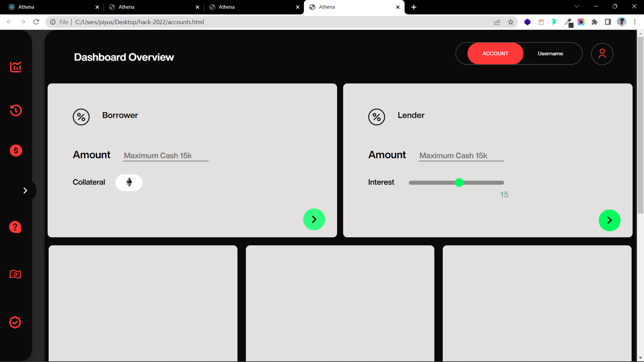644x362 pixels.
Task: Focus the Lender Amount input field
Action: 461,156
